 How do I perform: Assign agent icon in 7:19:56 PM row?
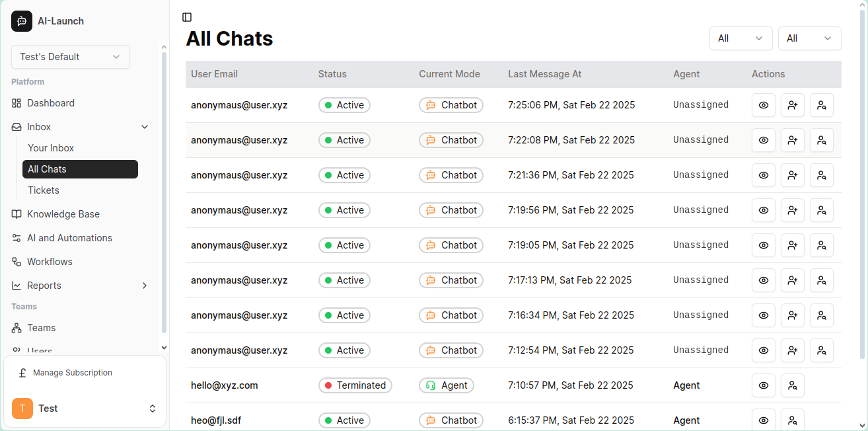pyautogui.click(x=793, y=210)
